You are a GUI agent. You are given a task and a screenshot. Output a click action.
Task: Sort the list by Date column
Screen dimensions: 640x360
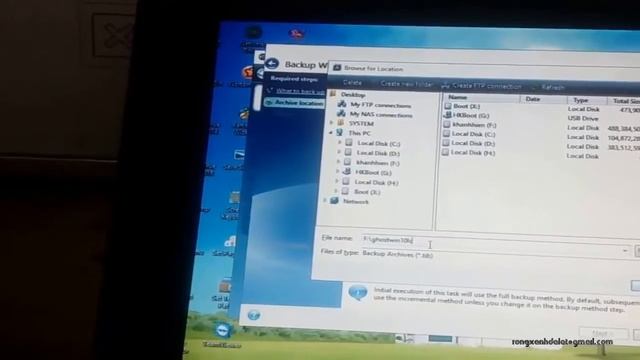point(543,99)
